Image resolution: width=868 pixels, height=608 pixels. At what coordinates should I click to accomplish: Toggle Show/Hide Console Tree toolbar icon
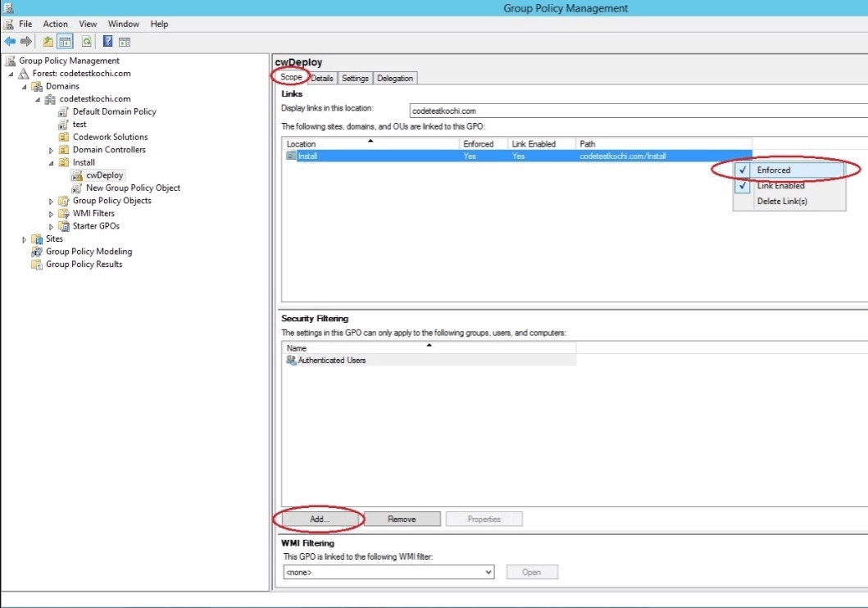[65, 42]
